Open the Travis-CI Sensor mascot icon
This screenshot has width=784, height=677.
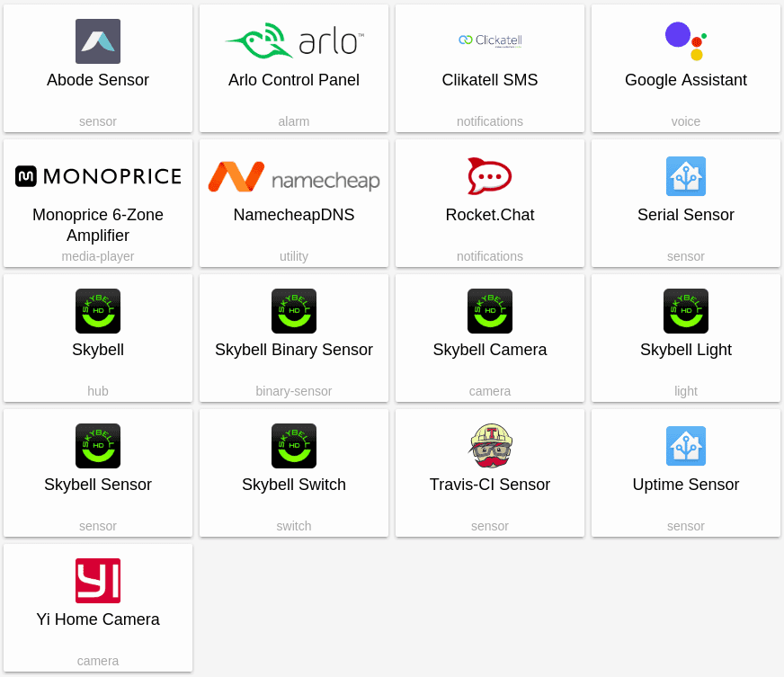coord(490,446)
